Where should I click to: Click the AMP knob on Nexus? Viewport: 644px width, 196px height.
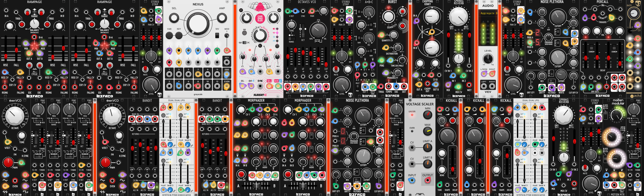(x=222, y=18)
